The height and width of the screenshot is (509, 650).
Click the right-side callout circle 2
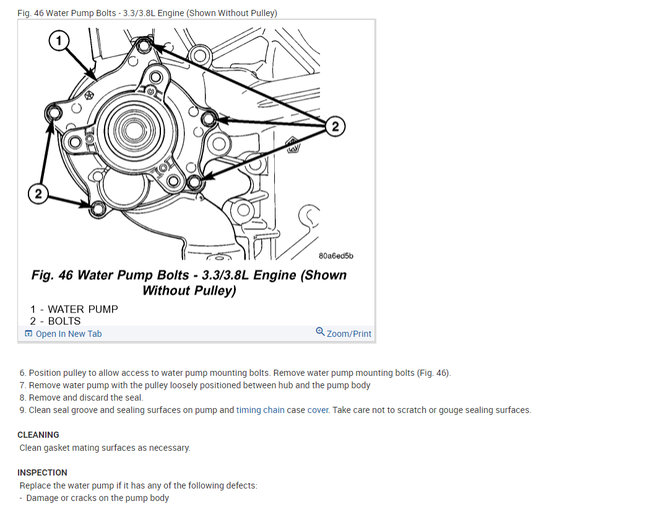tap(335, 126)
